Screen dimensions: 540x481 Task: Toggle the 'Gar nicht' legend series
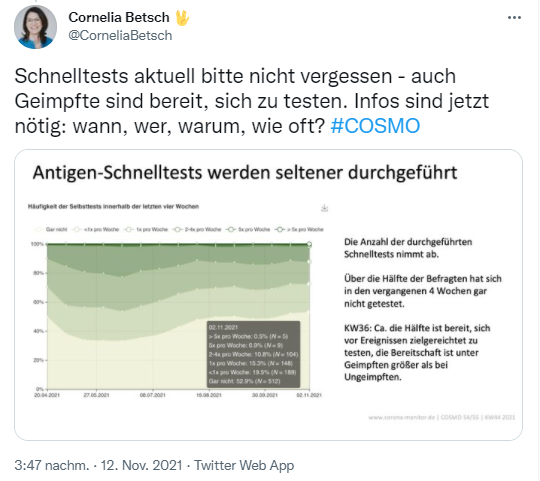point(51,229)
